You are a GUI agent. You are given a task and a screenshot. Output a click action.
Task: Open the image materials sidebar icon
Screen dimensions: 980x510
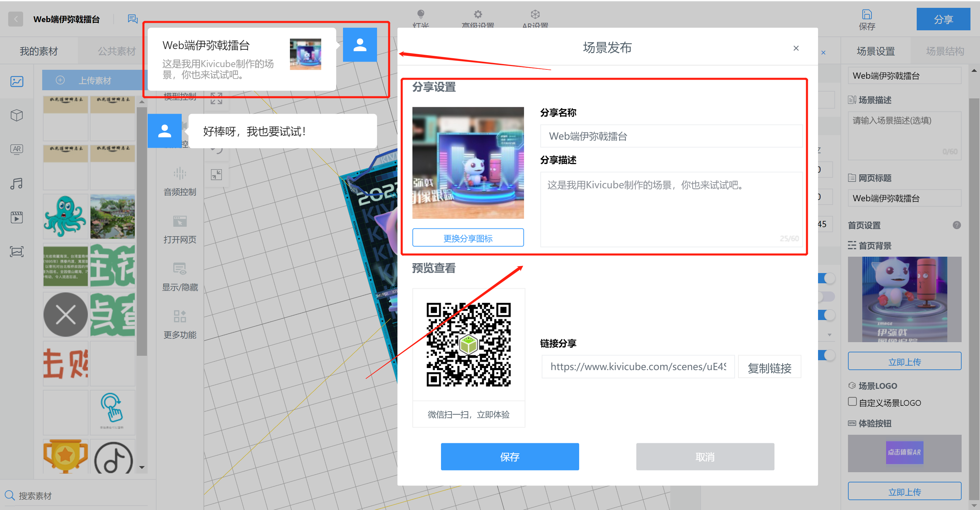pyautogui.click(x=17, y=81)
